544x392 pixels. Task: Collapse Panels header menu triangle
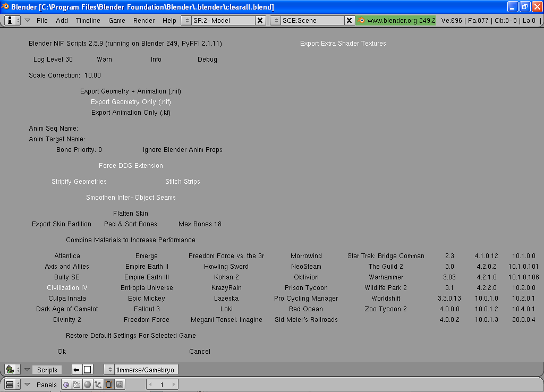click(x=28, y=385)
